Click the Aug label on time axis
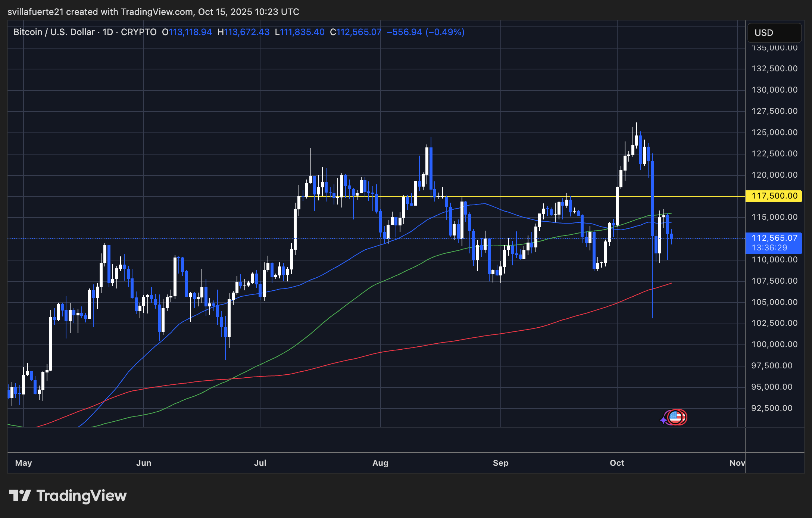The height and width of the screenshot is (518, 812). click(380, 463)
